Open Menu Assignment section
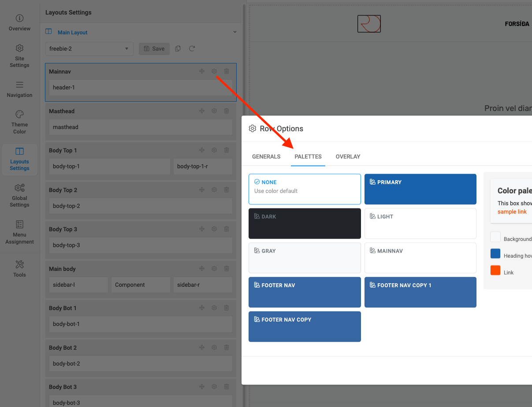 coord(19,232)
